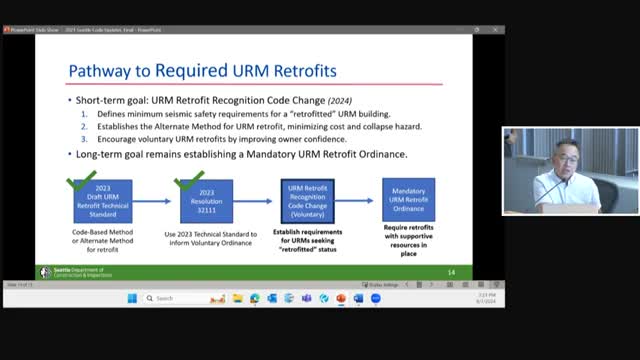Open Display Settings in the slideshow bar
Image resolution: width=640 pixels, height=360 pixels.
click(x=380, y=285)
